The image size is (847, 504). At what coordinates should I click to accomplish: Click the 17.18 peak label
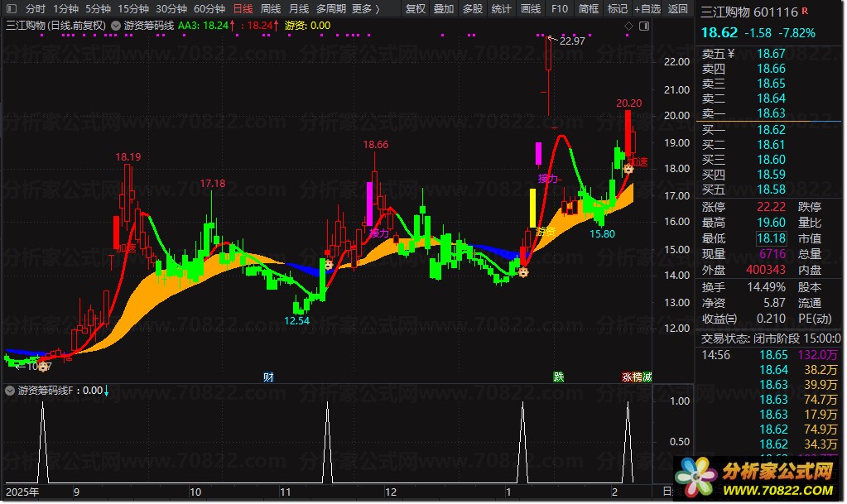pyautogui.click(x=212, y=184)
